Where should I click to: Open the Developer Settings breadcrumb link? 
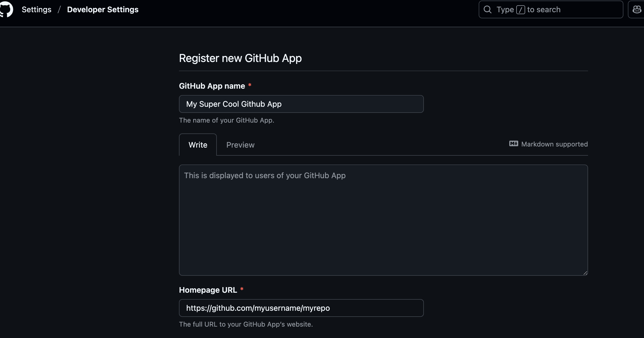tap(102, 9)
